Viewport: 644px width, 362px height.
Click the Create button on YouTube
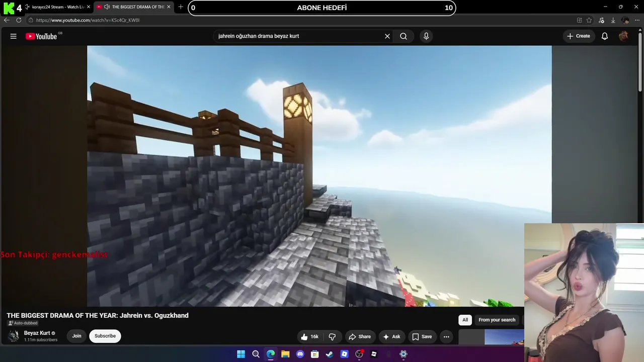coord(579,36)
